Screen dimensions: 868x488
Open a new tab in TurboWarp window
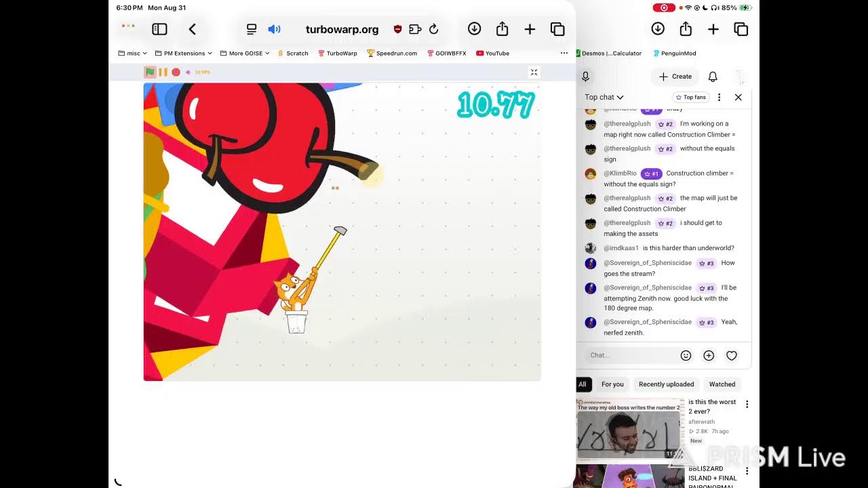[530, 29]
